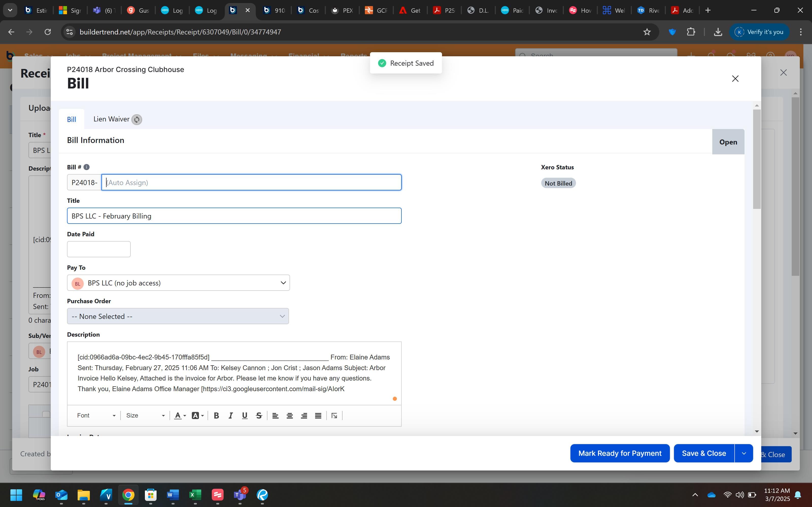Select the Bill tab
Image resolution: width=812 pixels, height=507 pixels.
[x=72, y=120]
